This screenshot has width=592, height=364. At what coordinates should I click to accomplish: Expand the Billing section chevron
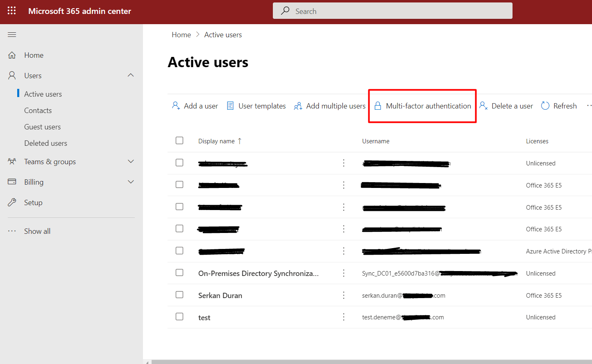pyautogui.click(x=131, y=182)
